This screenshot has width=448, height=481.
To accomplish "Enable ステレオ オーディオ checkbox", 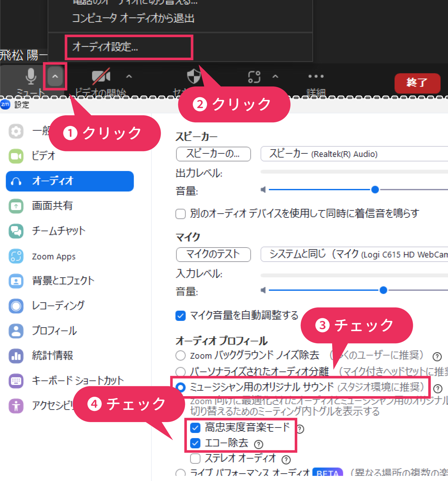I will (195, 459).
